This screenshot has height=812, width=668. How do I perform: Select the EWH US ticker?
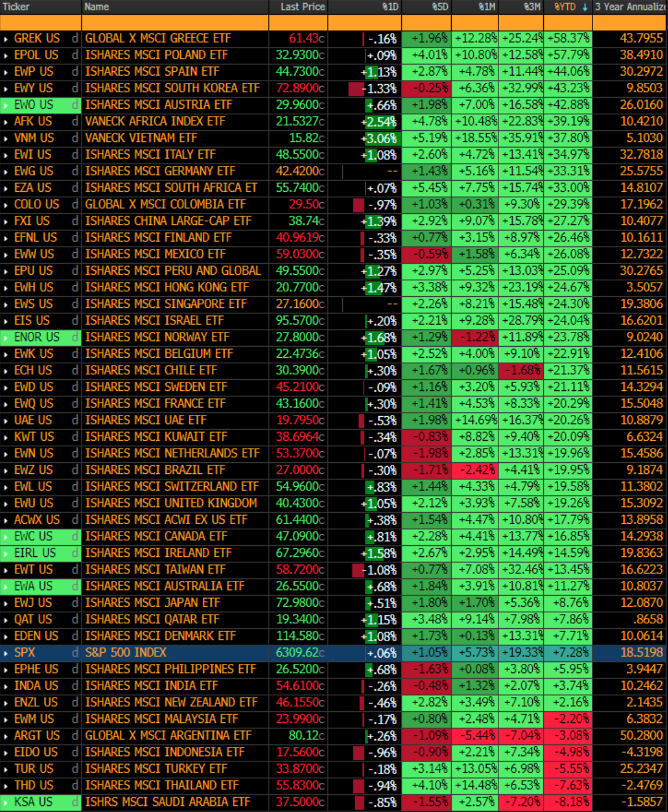click(34, 288)
